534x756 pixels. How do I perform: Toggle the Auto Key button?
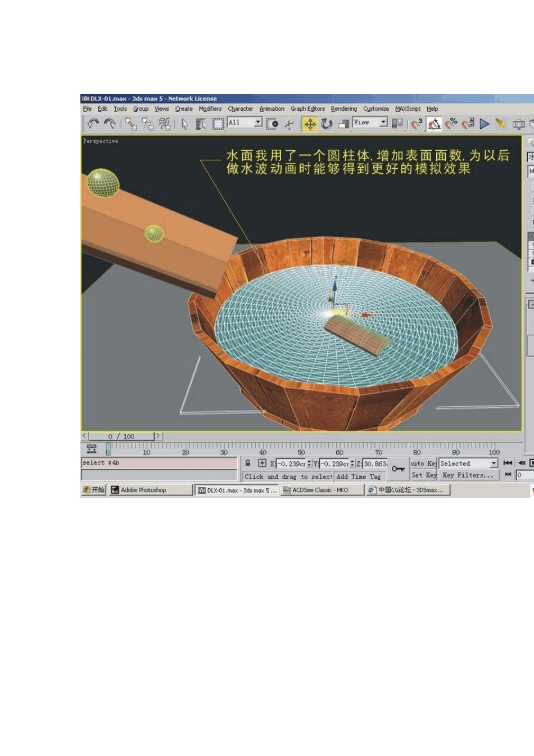coord(424,463)
